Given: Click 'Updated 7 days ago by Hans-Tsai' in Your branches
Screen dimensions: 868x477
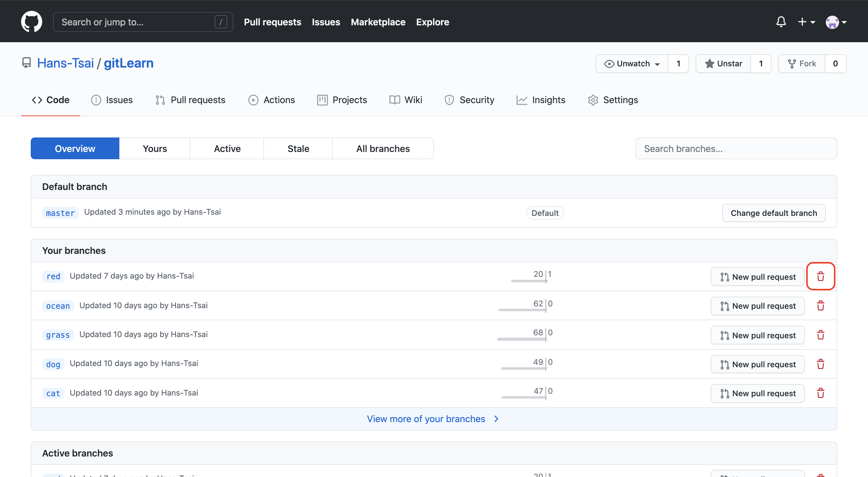Looking at the screenshot, I should point(132,276).
